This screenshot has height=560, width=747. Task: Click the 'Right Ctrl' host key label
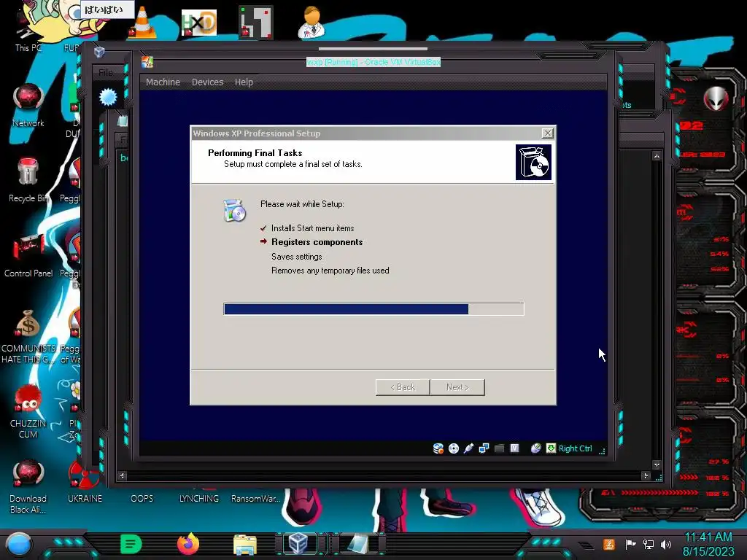click(575, 448)
